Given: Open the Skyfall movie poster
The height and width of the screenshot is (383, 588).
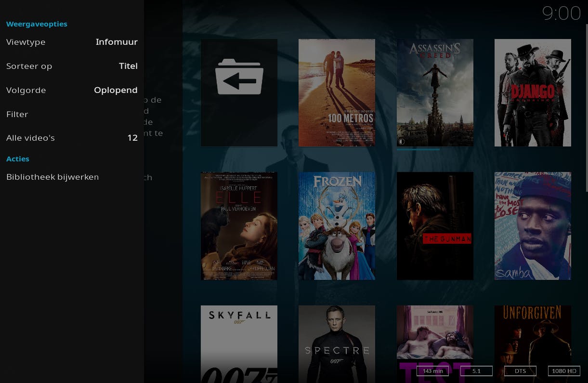Looking at the screenshot, I should (239, 344).
